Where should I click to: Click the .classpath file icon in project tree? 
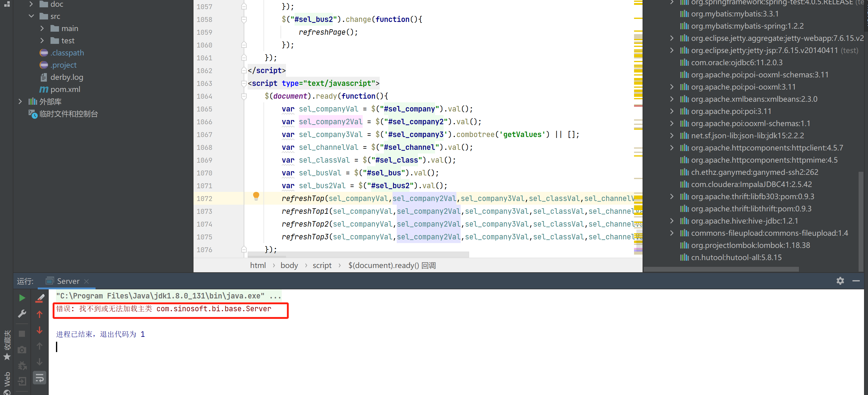pyautogui.click(x=44, y=53)
